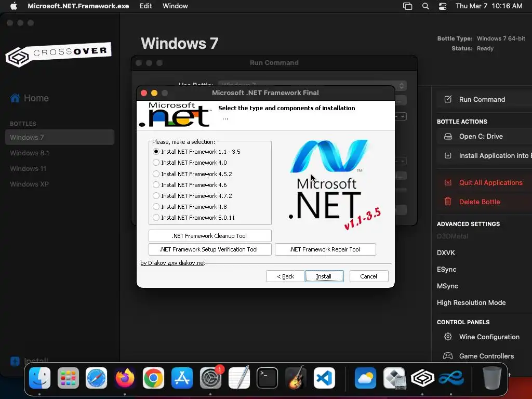
Task: Launch Visual Studio Code from Dock
Action: pos(324,378)
